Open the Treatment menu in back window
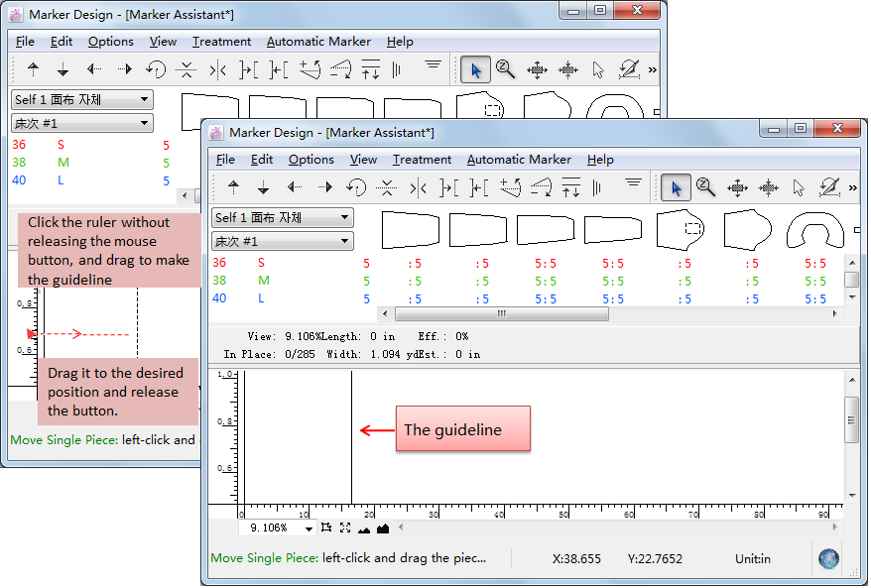871x588 pixels. click(x=221, y=42)
